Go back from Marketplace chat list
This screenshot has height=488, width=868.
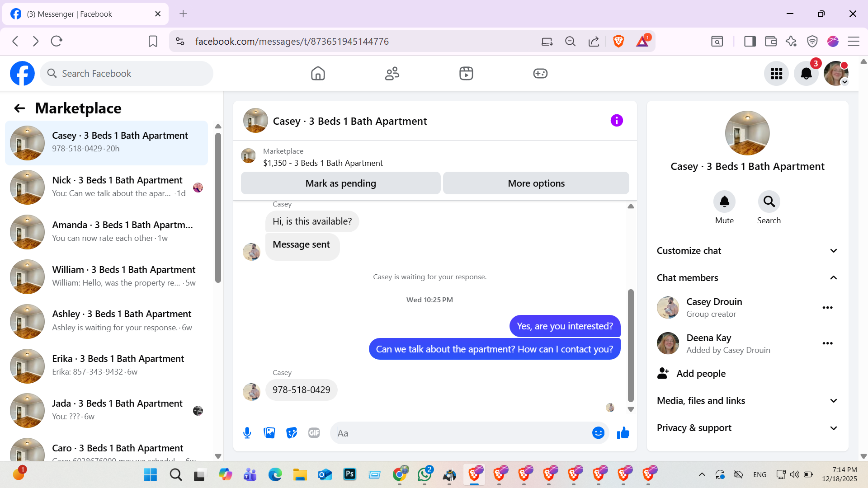tap(19, 108)
